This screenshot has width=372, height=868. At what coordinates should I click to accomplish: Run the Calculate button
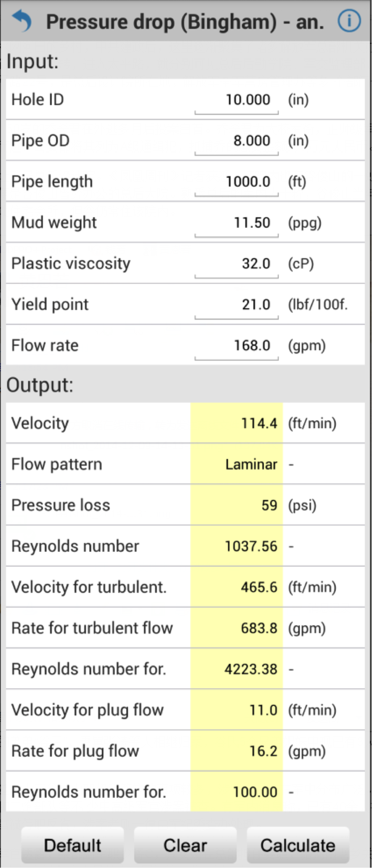[x=298, y=845]
